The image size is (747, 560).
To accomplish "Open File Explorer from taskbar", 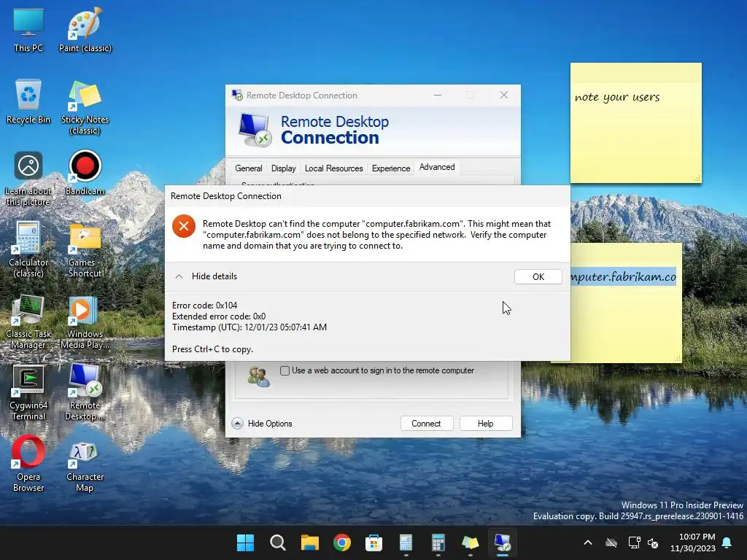I will 309,542.
